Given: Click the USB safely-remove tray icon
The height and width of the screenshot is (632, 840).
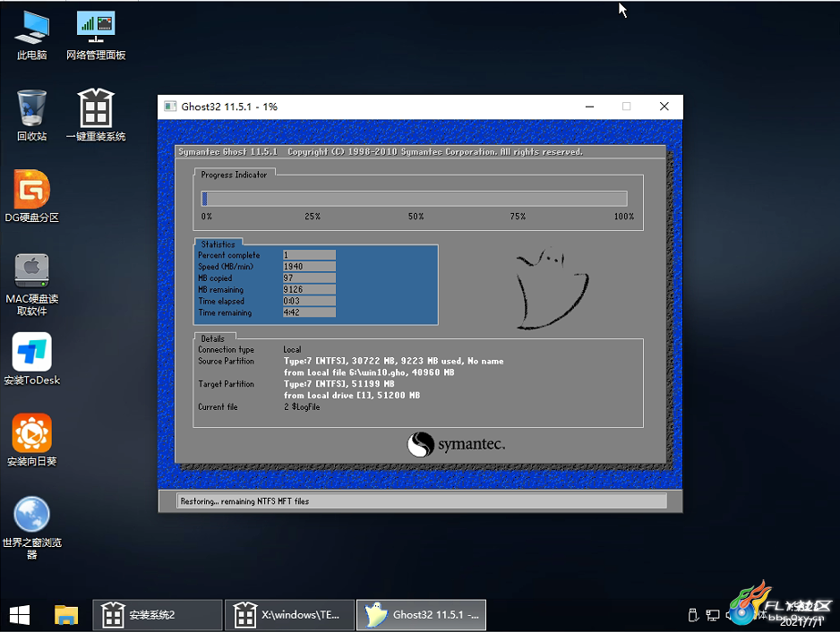Looking at the screenshot, I should 693,615.
